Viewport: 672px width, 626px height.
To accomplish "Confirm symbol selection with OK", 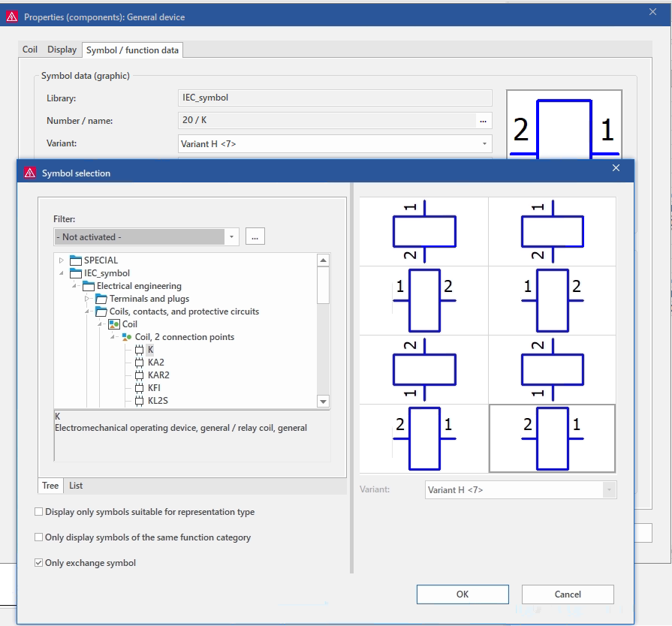I will coord(463,594).
